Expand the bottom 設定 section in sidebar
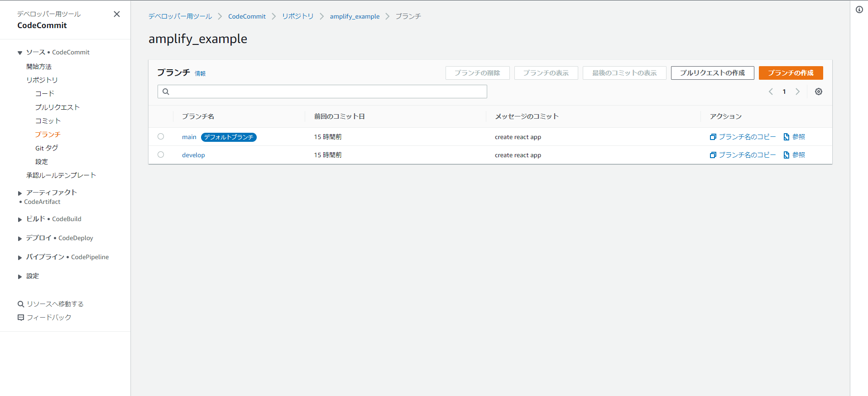868x396 pixels. pyautogui.click(x=20, y=277)
